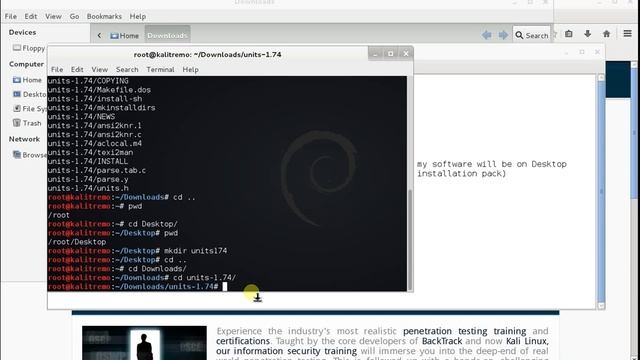Image resolution: width=640 pixels, height=360 pixels.
Task: Minimize the terminal window
Action: pyautogui.click(x=375, y=54)
